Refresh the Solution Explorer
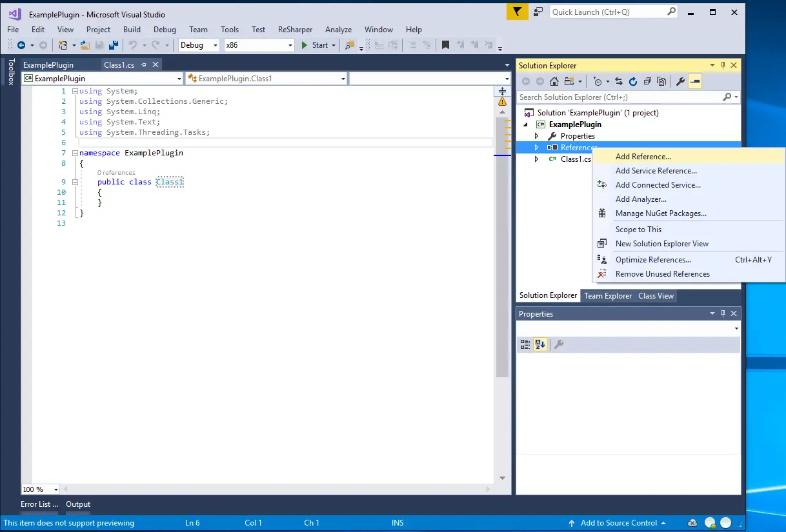 coord(633,81)
